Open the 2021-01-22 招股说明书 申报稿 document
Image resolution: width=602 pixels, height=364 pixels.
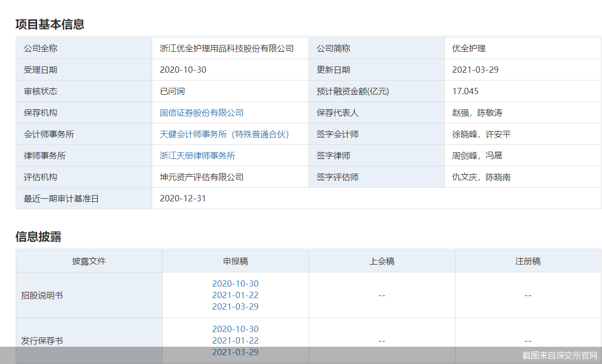(x=235, y=295)
